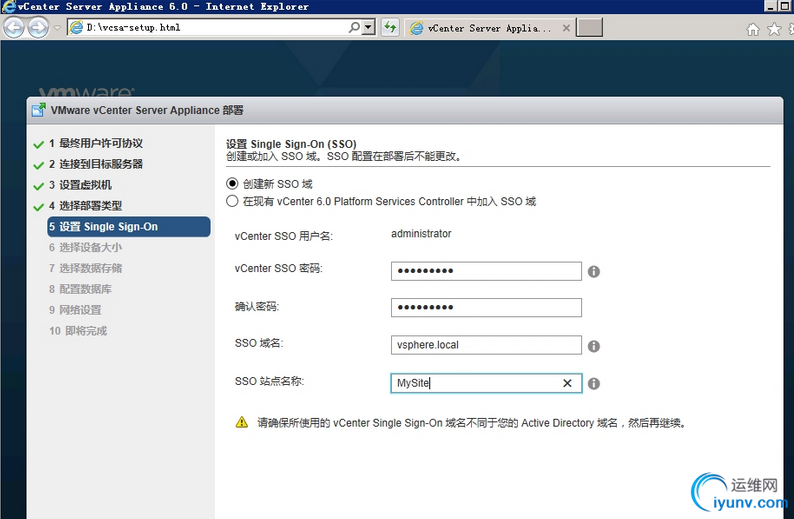794x519 pixels.
Task: Click green checkmark beside 最终用户许可协议
Action: pos(38,145)
